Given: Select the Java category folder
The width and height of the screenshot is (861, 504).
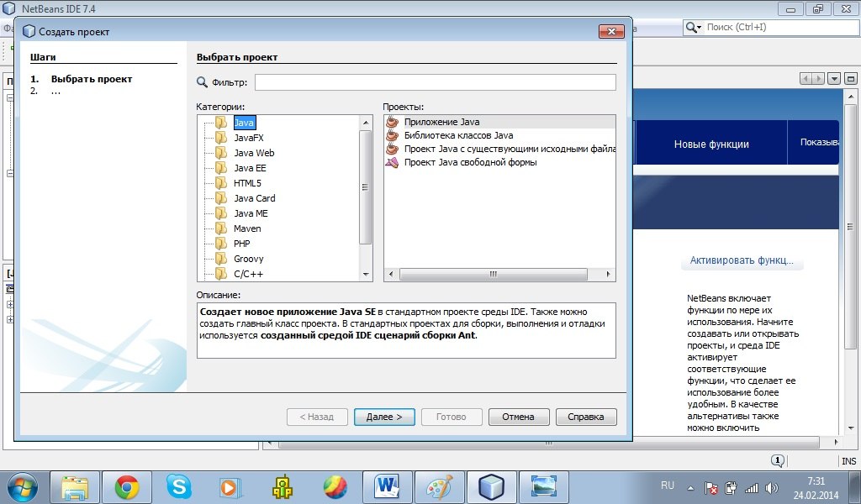Looking at the screenshot, I should click(244, 123).
